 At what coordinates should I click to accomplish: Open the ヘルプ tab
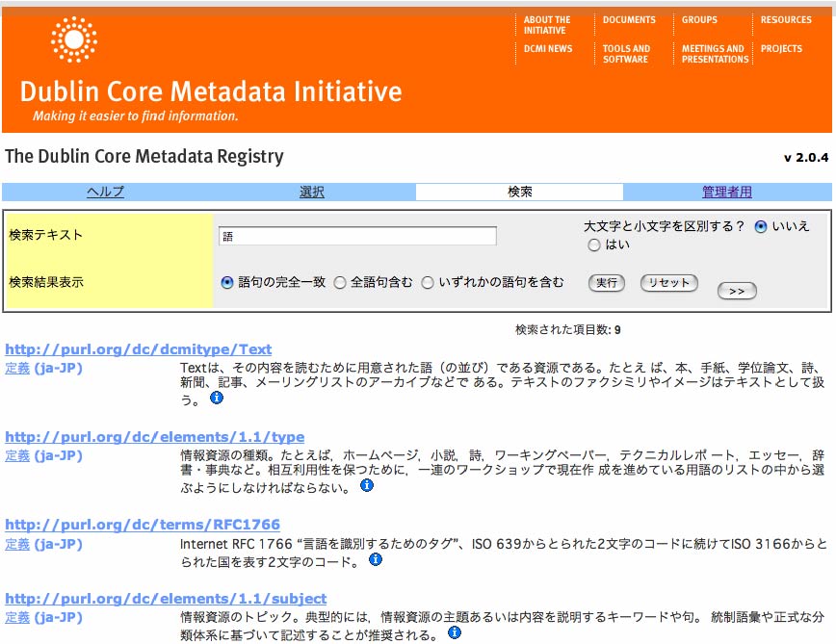105,193
